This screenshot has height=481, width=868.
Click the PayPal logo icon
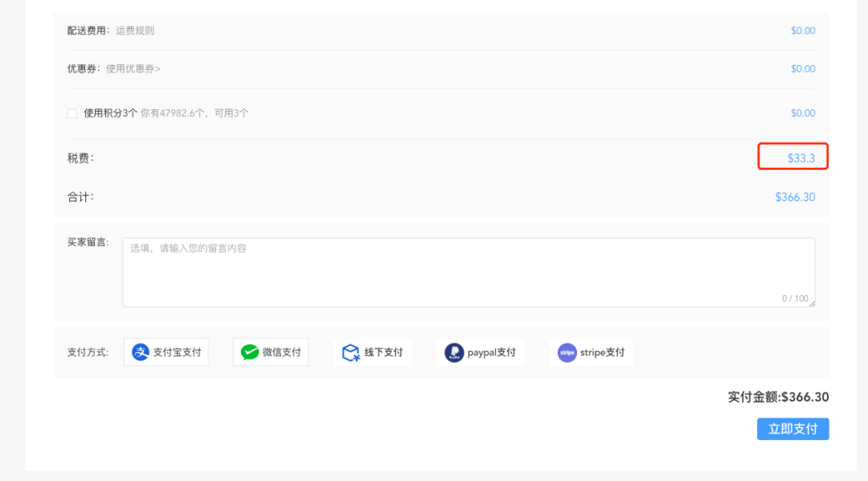(454, 352)
